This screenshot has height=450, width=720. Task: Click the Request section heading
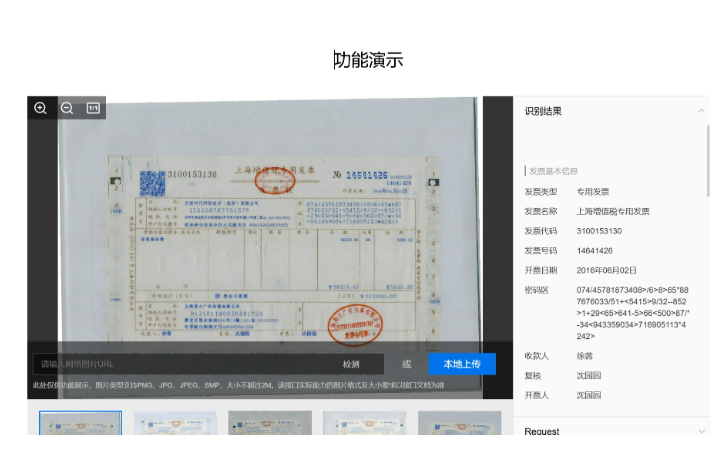point(542,431)
